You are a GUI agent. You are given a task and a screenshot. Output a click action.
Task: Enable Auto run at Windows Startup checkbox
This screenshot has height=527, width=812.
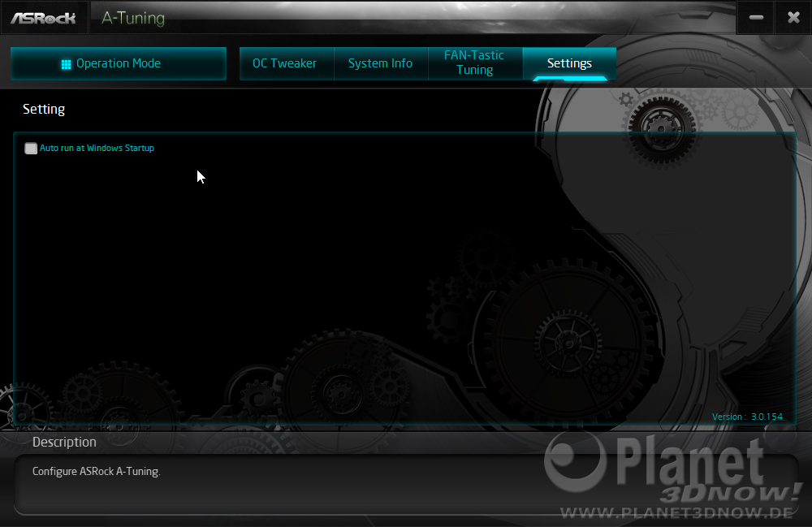31,149
